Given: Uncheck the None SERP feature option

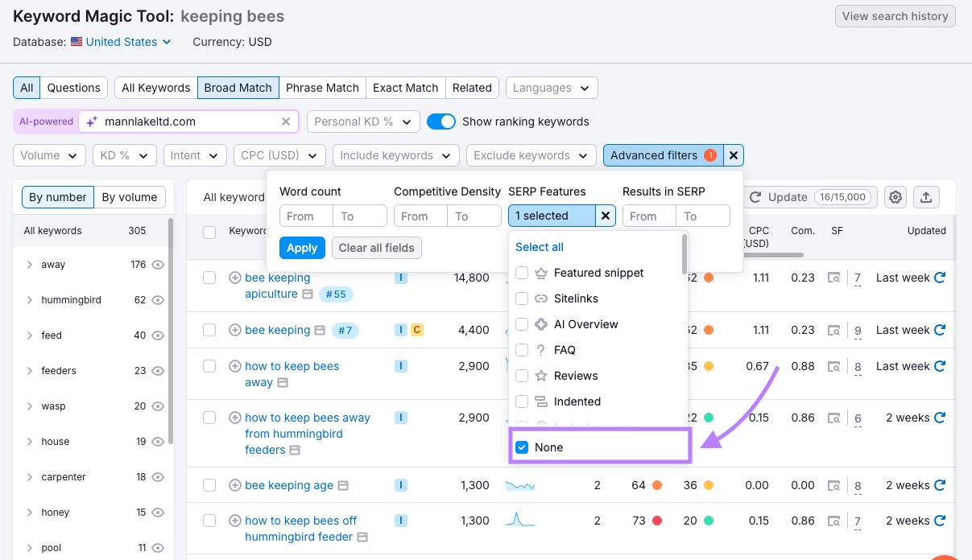Looking at the screenshot, I should pyautogui.click(x=522, y=447).
